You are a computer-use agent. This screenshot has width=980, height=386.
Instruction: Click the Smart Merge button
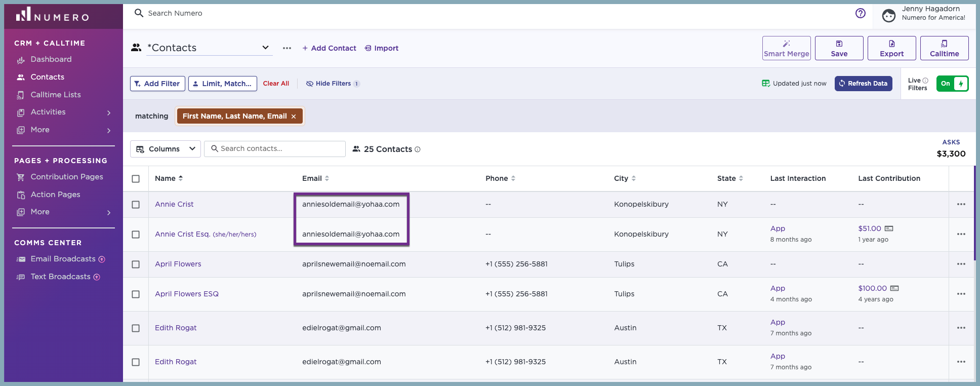pos(787,48)
